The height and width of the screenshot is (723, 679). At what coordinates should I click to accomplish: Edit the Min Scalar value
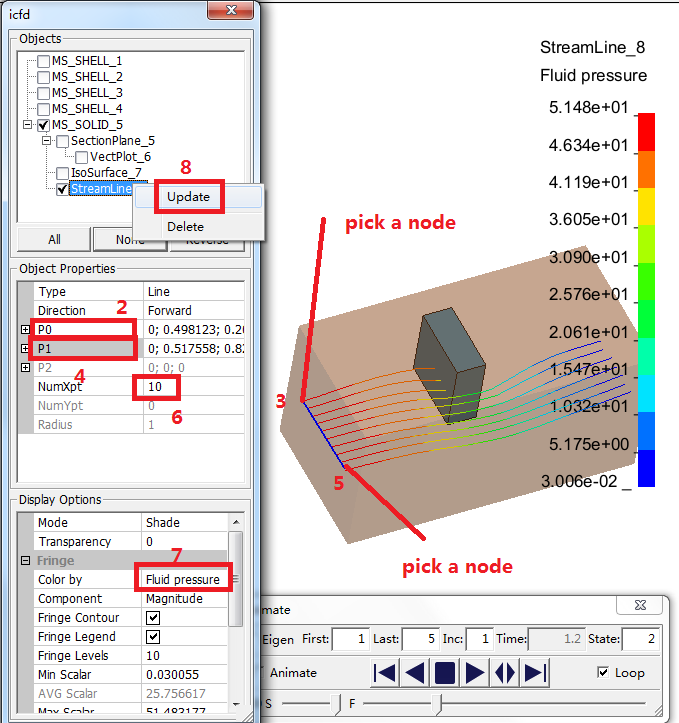(184, 675)
